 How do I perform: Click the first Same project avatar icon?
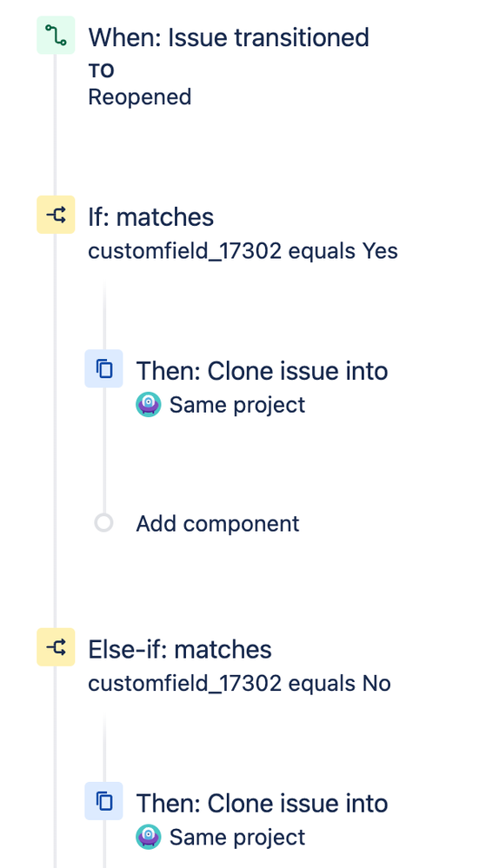click(x=149, y=405)
